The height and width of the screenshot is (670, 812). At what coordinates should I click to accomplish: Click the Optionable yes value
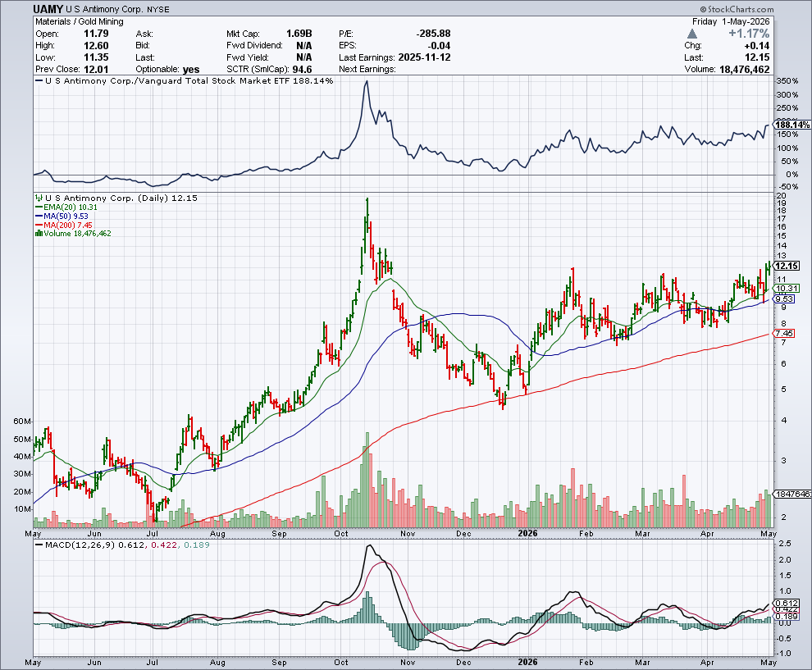pyautogui.click(x=190, y=70)
